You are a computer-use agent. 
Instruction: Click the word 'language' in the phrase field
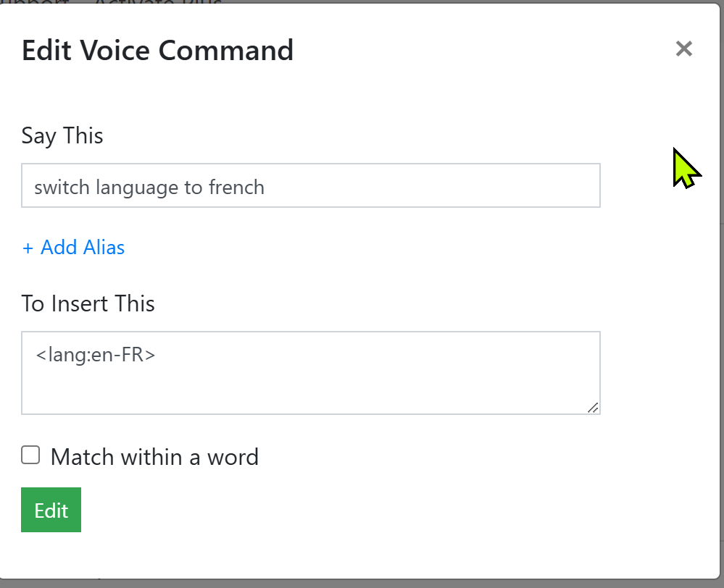click(137, 188)
